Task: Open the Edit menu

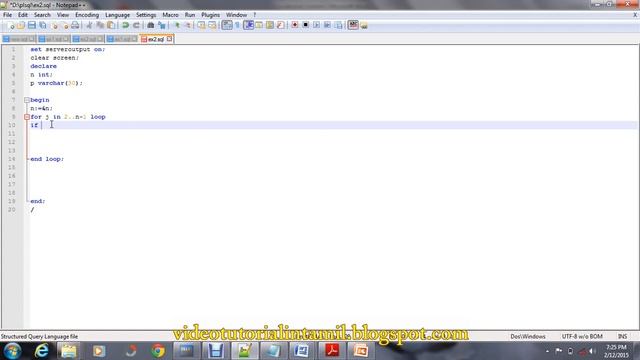Action: click(x=23, y=15)
